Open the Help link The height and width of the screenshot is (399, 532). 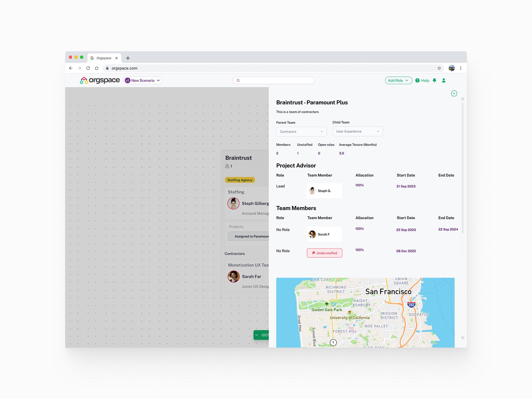click(422, 80)
